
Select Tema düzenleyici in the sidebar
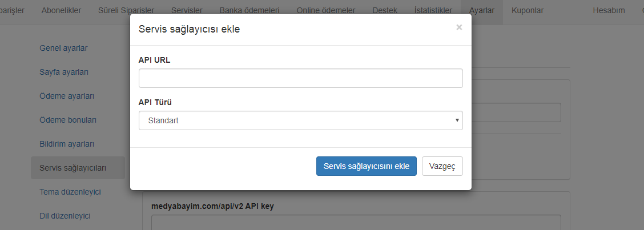coord(70,192)
